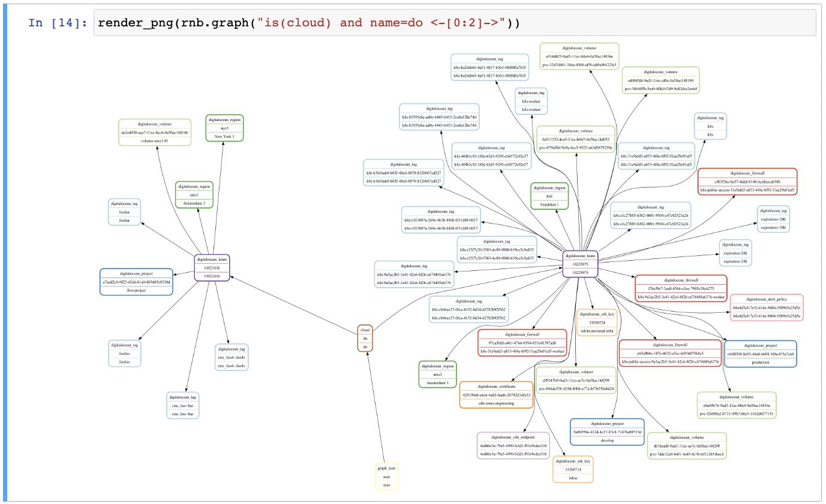Click the digitalocean_alert_policy node
This screenshot has width=826, height=504.
point(767,307)
